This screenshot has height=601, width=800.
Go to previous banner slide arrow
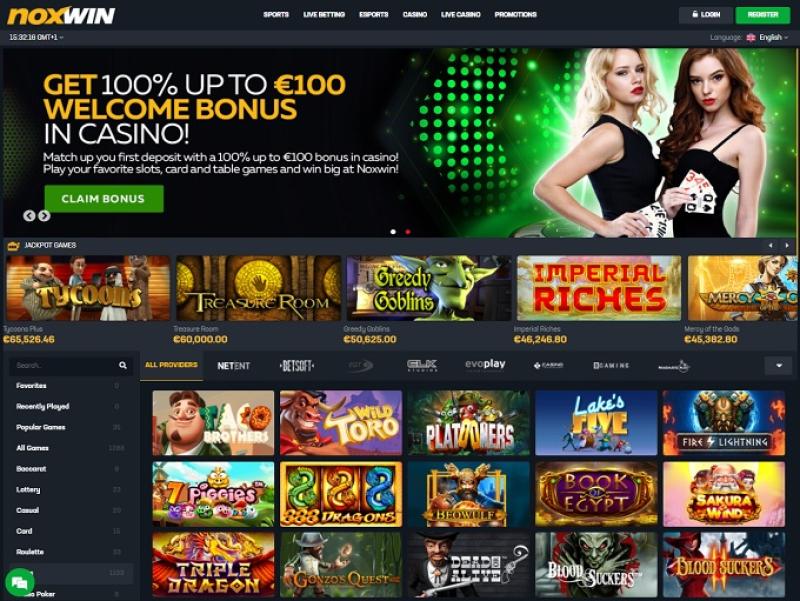29,216
